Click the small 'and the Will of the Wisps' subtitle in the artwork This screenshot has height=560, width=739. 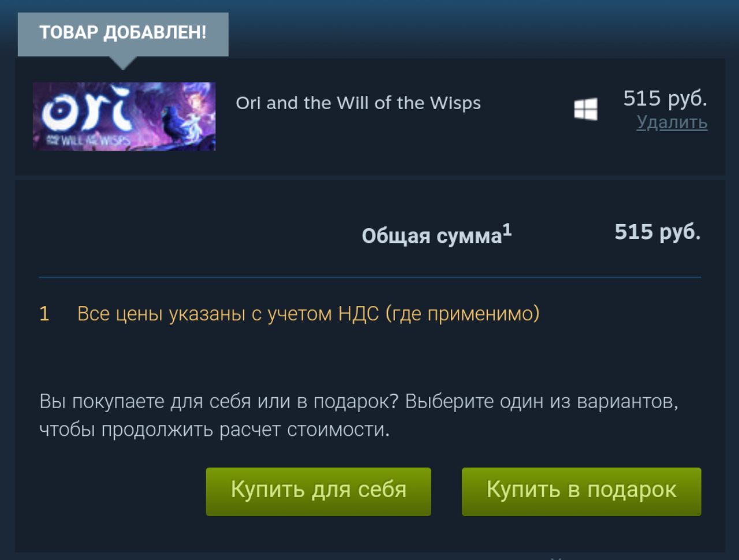(87, 140)
